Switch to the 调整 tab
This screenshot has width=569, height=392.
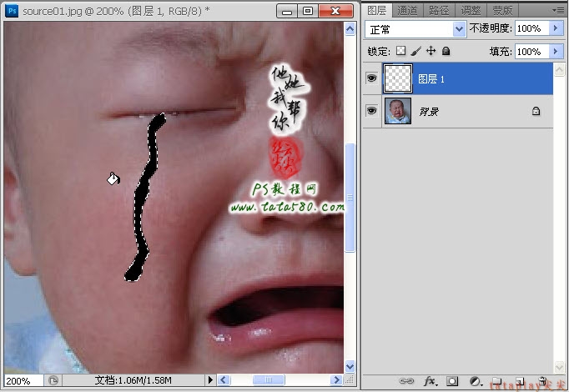[471, 11]
